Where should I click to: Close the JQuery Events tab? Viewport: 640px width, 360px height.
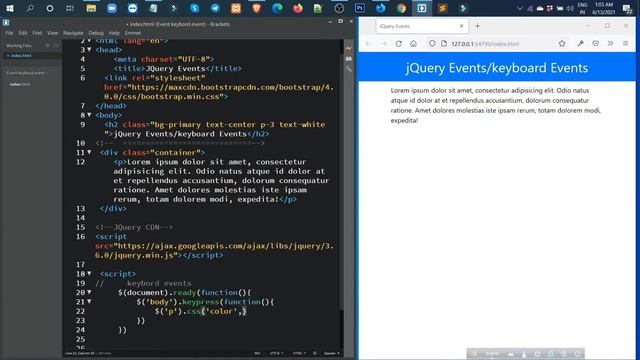coord(461,26)
